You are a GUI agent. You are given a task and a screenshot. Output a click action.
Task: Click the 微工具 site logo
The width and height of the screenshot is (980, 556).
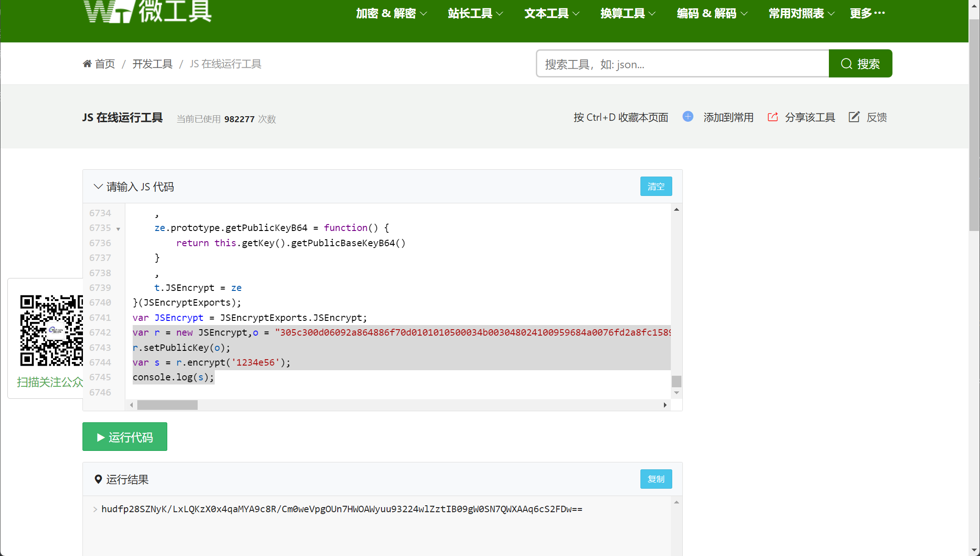[x=147, y=11]
